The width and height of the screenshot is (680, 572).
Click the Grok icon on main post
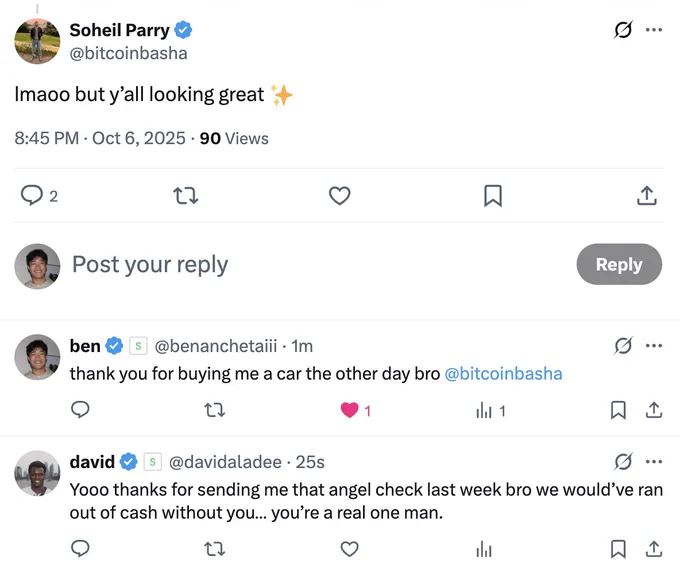(x=623, y=30)
